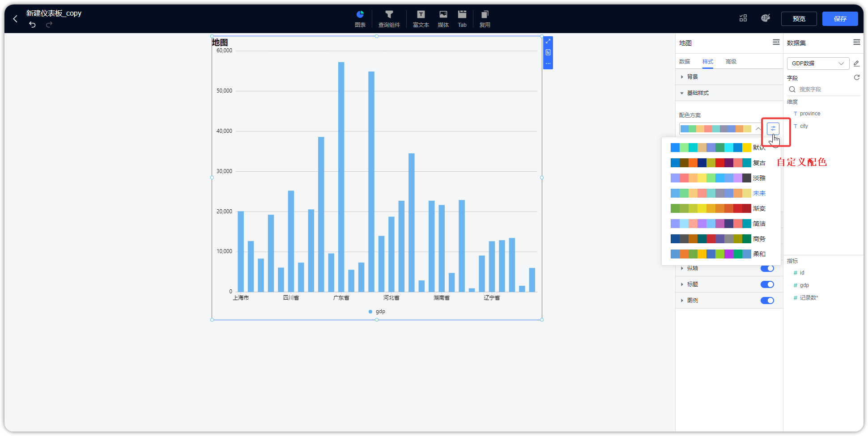Open the dashboard palette style icon

(766, 18)
